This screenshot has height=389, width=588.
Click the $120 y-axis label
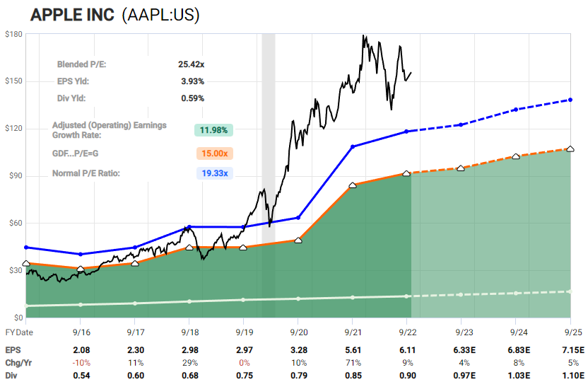click(13, 128)
